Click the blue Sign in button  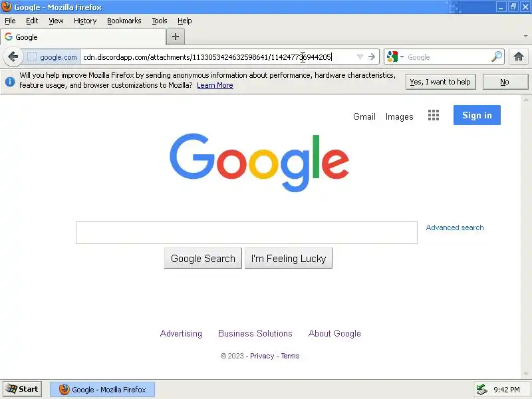tap(477, 115)
